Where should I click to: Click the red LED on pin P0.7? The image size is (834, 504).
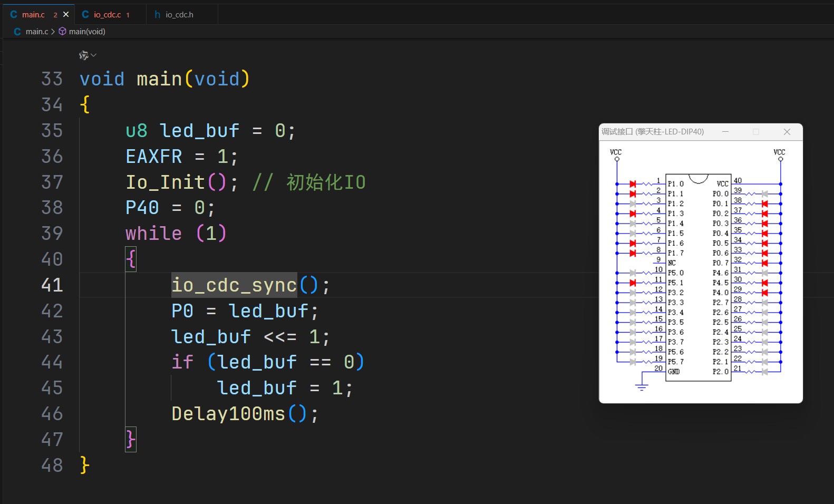764,263
